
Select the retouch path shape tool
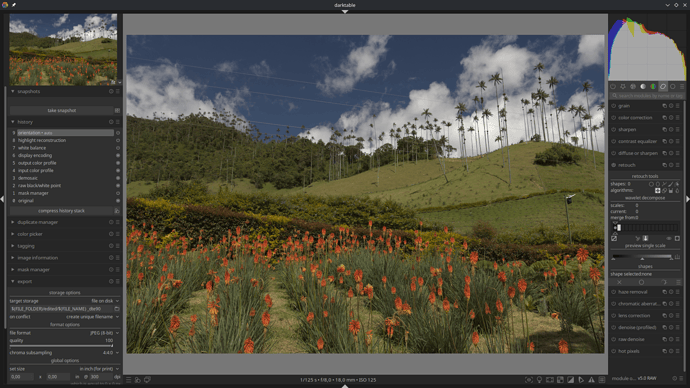664,184
